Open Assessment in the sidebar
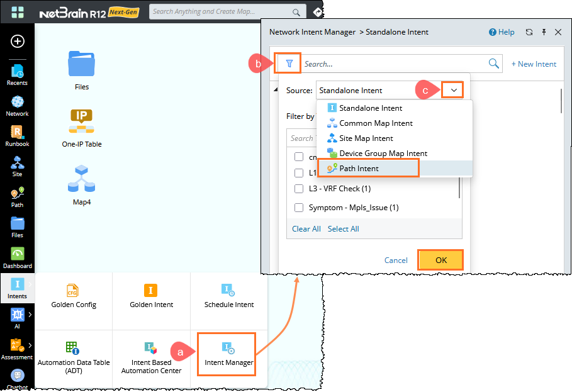This screenshot has width=572, height=392. (x=17, y=349)
